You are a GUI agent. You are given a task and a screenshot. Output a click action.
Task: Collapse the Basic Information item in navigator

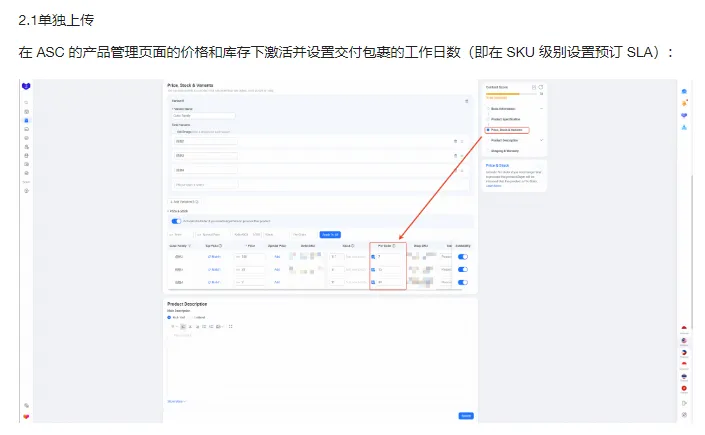pos(541,109)
